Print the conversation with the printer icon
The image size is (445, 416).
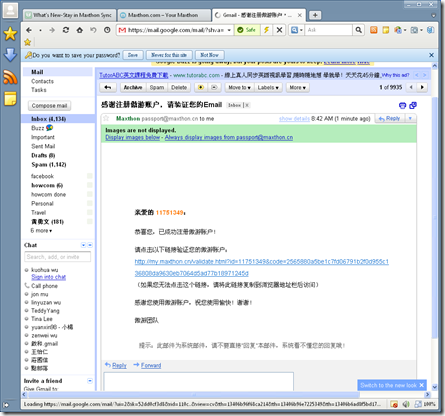403,105
